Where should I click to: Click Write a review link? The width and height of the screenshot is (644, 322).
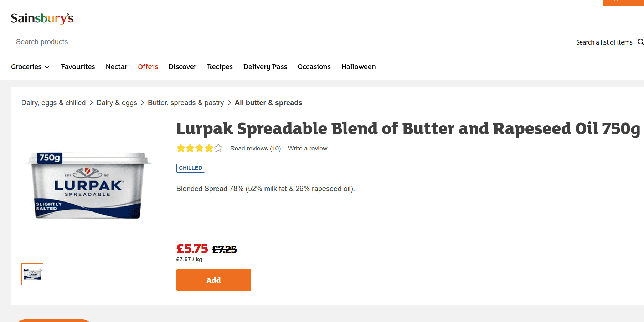(x=307, y=148)
